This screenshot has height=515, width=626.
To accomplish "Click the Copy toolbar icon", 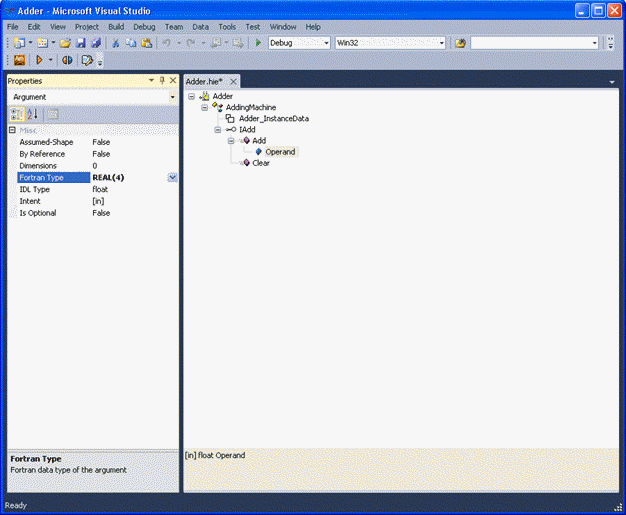I will pyautogui.click(x=131, y=43).
